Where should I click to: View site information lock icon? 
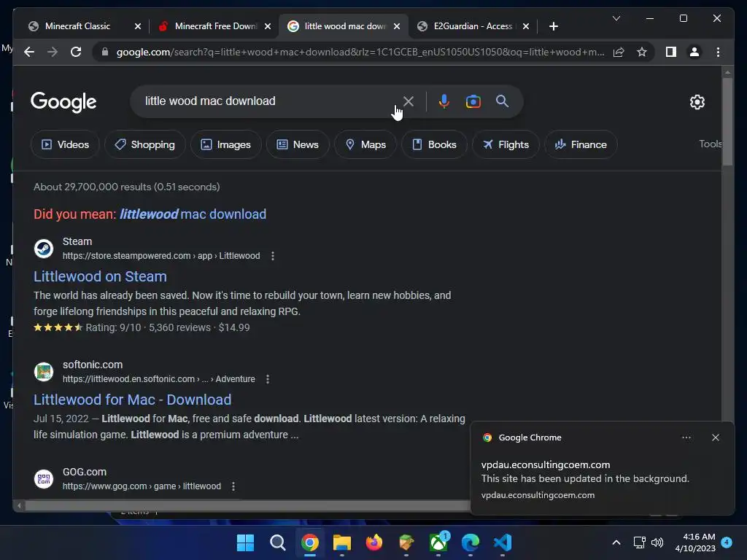coord(105,52)
